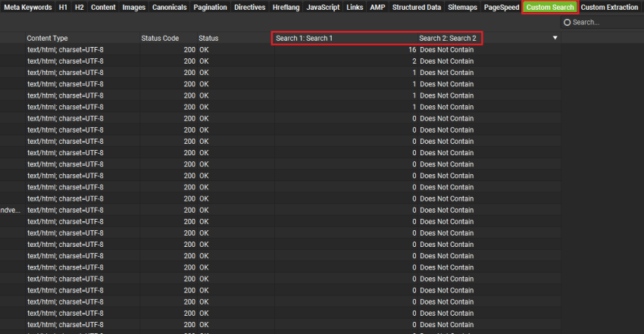Open the Sitemaps tab
Image resolution: width=644 pixels, height=334 pixels.
point(462,7)
